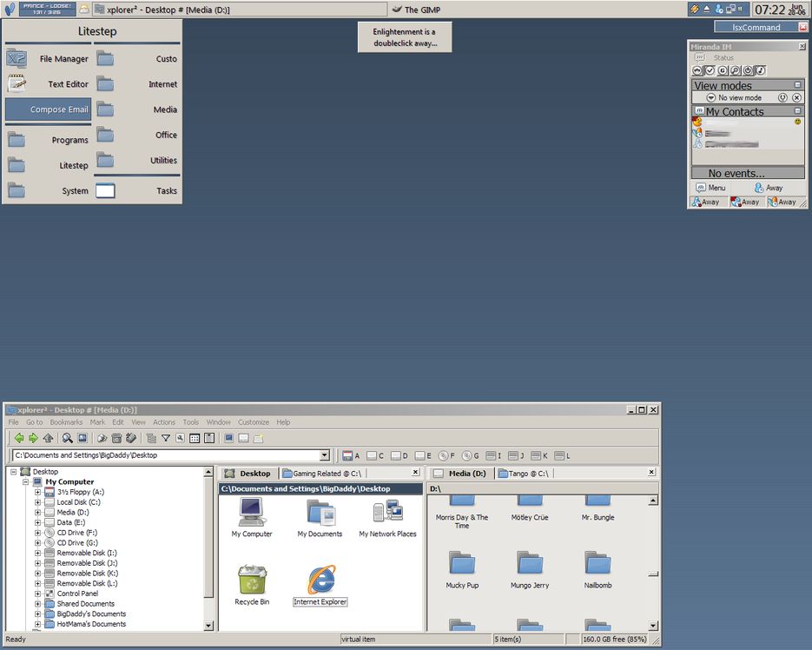Image resolution: width=812 pixels, height=650 pixels.
Task: Select the Internet Explorer icon
Action: (320, 585)
